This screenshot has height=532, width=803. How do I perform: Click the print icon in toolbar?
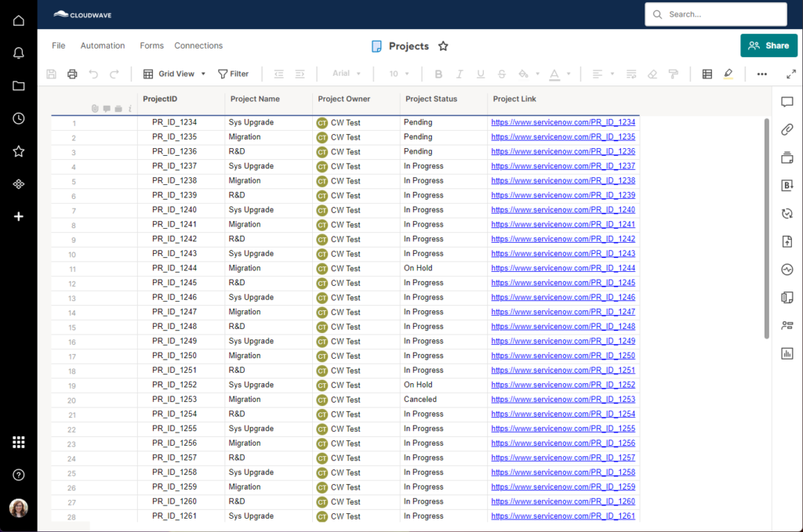72,74
